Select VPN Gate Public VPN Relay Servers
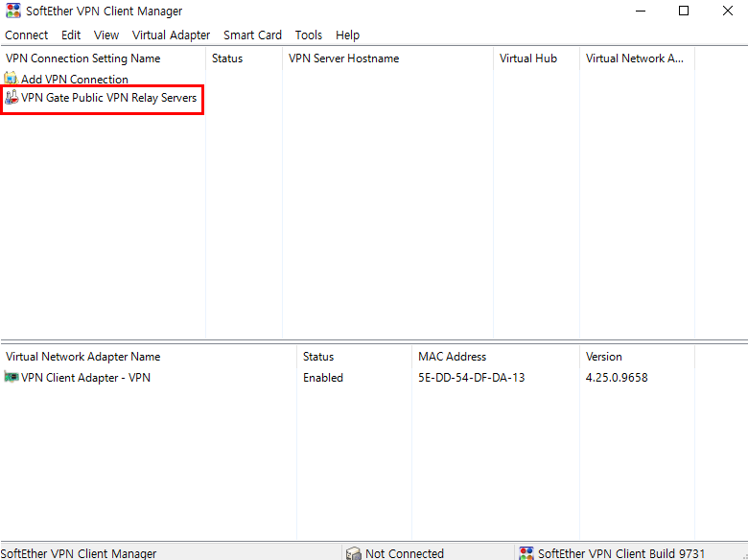 coord(108,98)
